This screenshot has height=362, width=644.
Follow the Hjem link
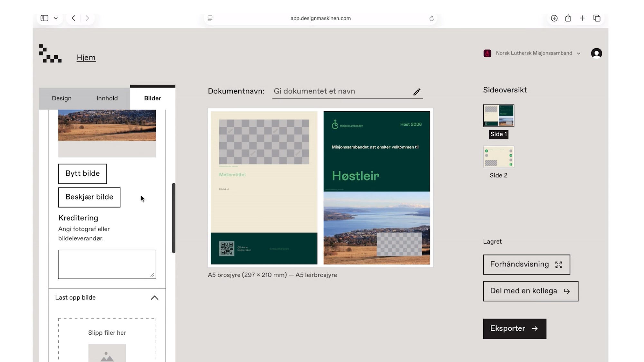point(86,58)
